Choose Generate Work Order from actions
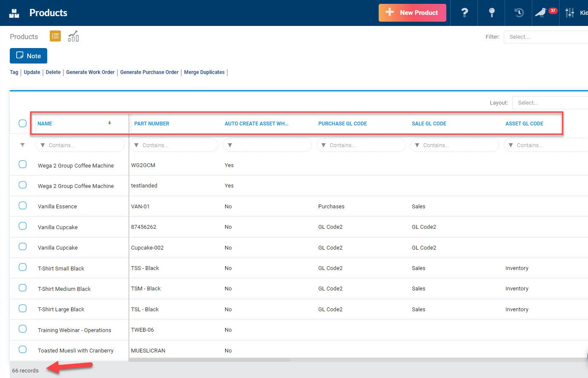Image resolution: width=588 pixels, height=378 pixels. point(90,72)
